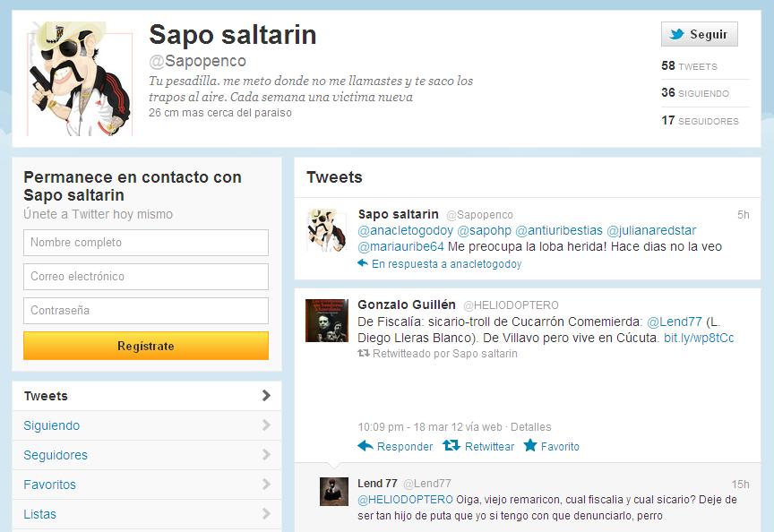The image size is (774, 532).
Task: Click the Twitter bird icon in Seguir
Action: click(x=676, y=34)
